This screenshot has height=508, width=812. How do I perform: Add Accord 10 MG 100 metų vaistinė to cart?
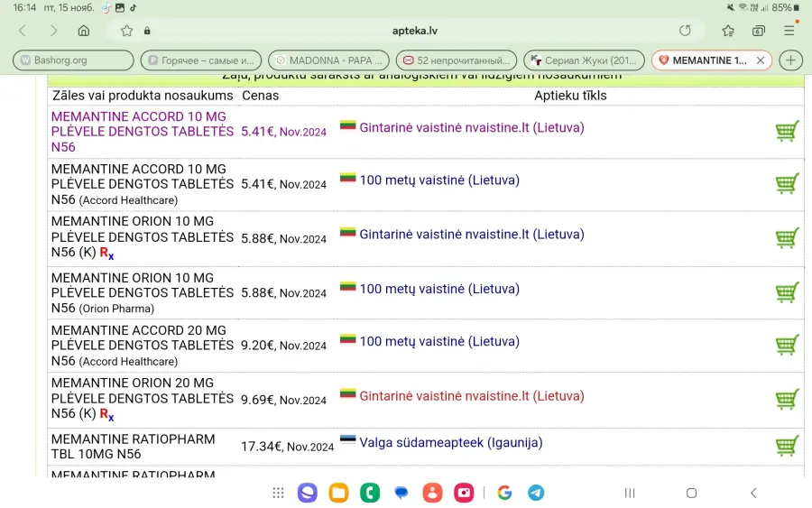(x=787, y=183)
